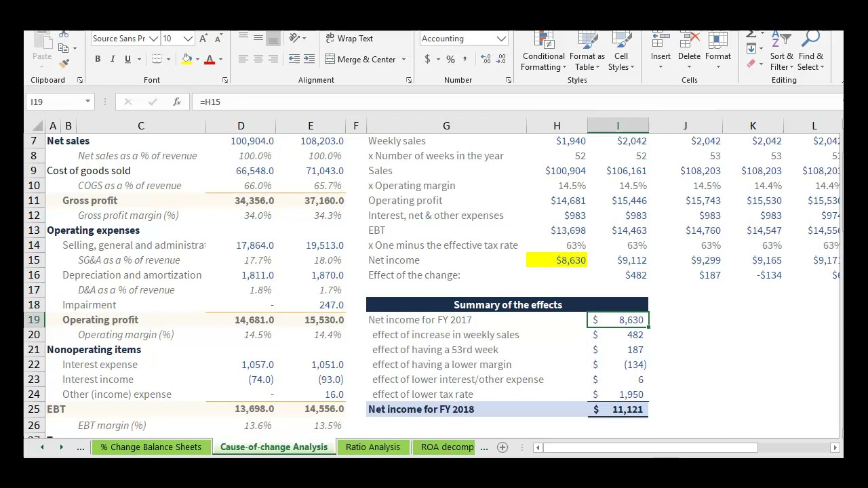The width and height of the screenshot is (868, 488).
Task: Open Cell Styles gallery
Action: pyautogui.click(x=621, y=52)
